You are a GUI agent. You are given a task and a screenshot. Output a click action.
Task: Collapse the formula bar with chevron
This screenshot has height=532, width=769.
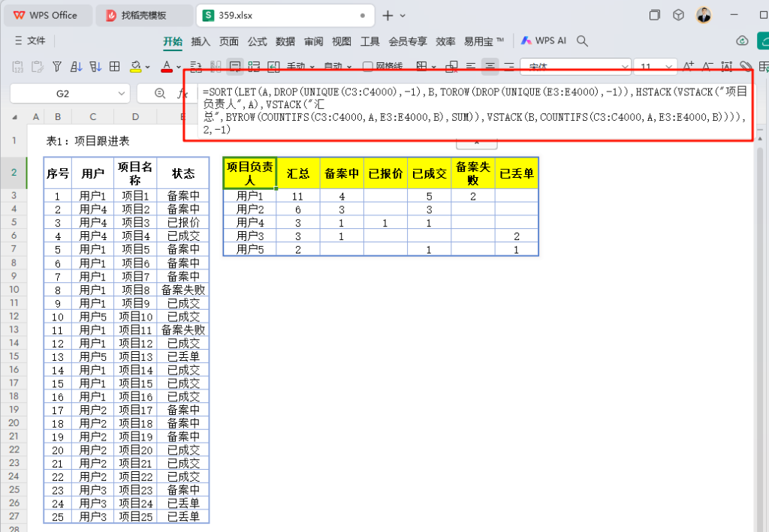[x=477, y=143]
